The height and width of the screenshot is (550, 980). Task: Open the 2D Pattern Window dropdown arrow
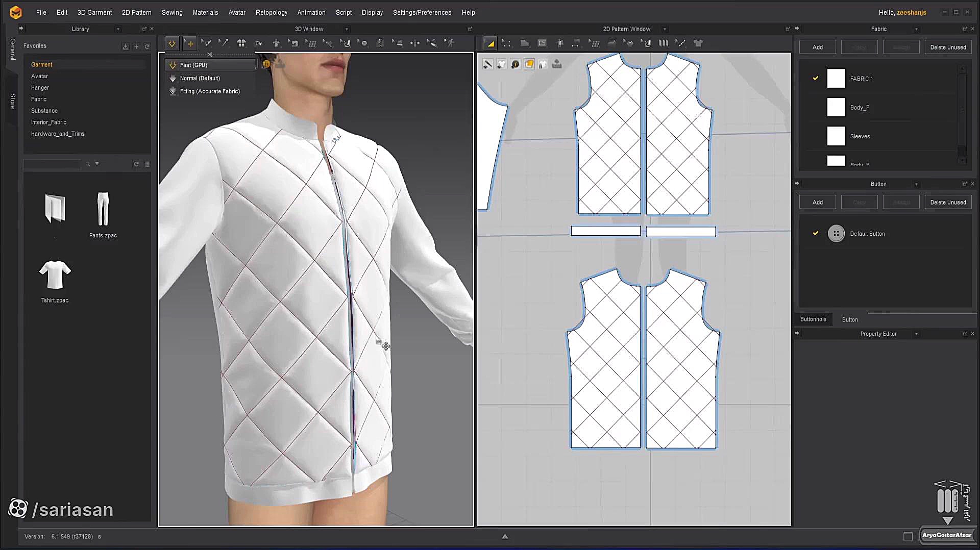665,29
